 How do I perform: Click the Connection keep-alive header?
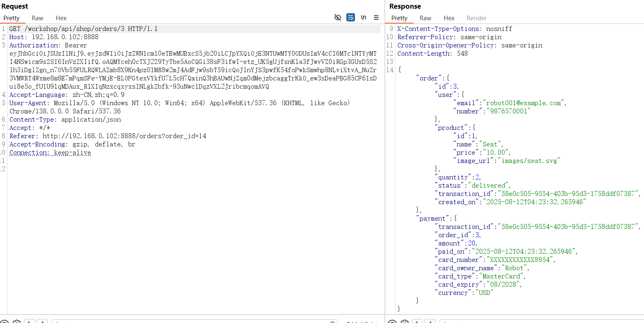click(x=50, y=153)
